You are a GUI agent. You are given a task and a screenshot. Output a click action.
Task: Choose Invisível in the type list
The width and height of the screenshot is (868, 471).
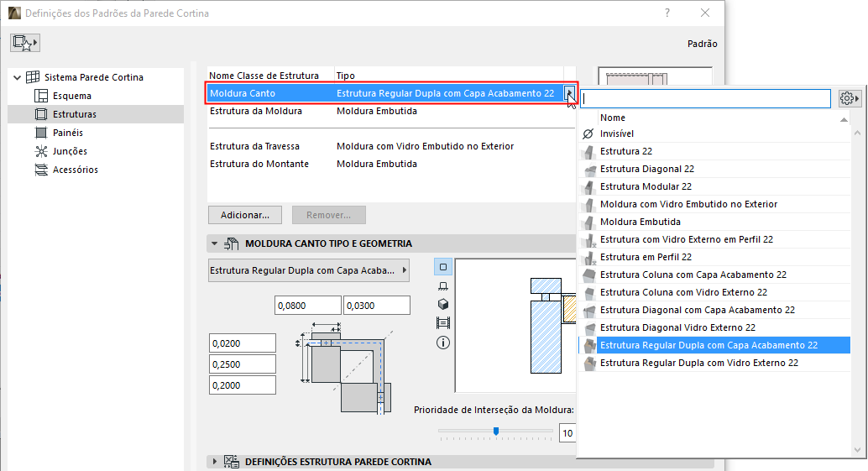pyautogui.click(x=617, y=133)
